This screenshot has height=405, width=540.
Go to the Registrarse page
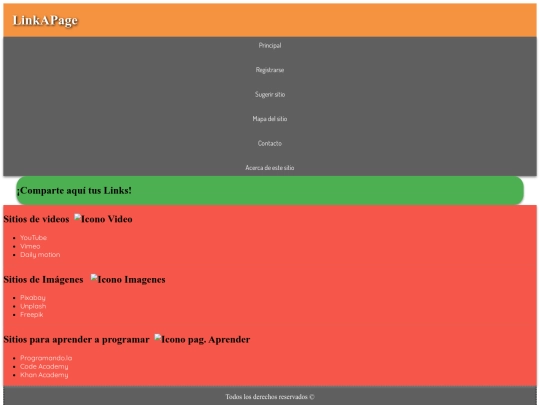coord(270,70)
